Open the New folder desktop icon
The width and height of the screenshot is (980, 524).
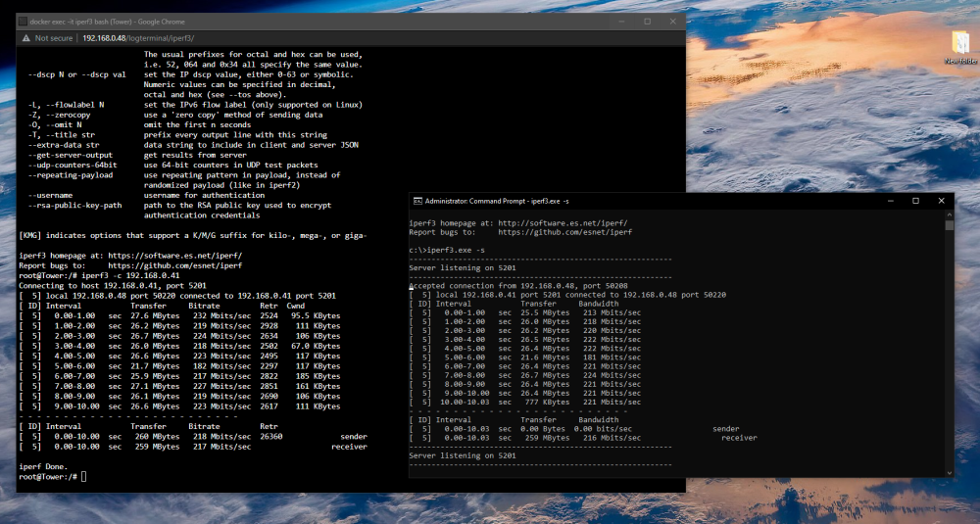point(960,47)
